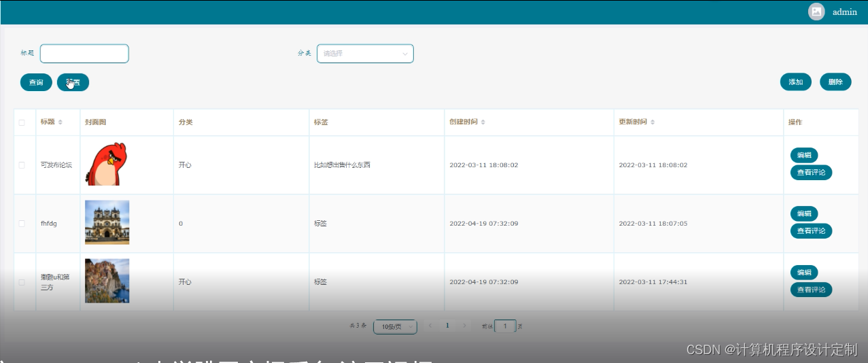
Task: Click 编辑 for the 可发布论坛 row
Action: [804, 155]
